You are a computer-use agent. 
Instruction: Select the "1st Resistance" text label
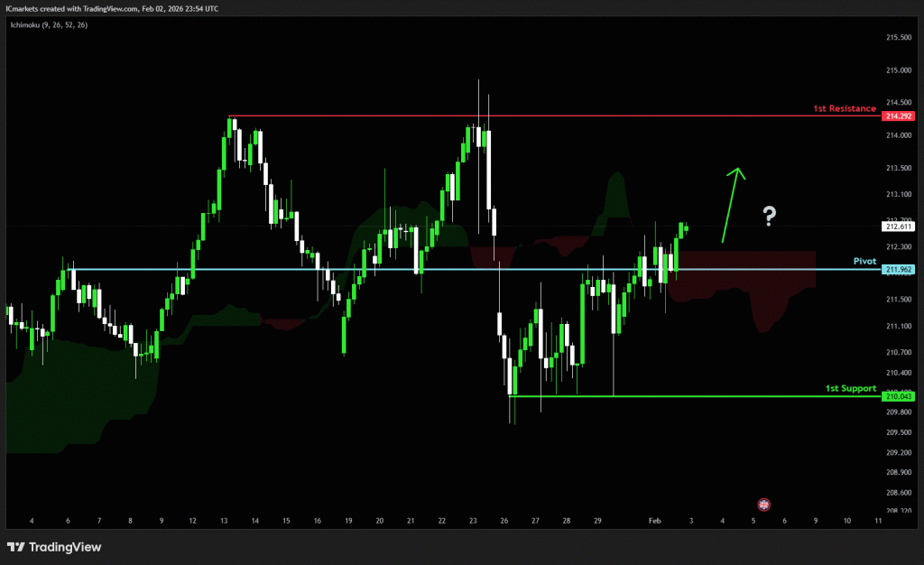[x=844, y=108]
